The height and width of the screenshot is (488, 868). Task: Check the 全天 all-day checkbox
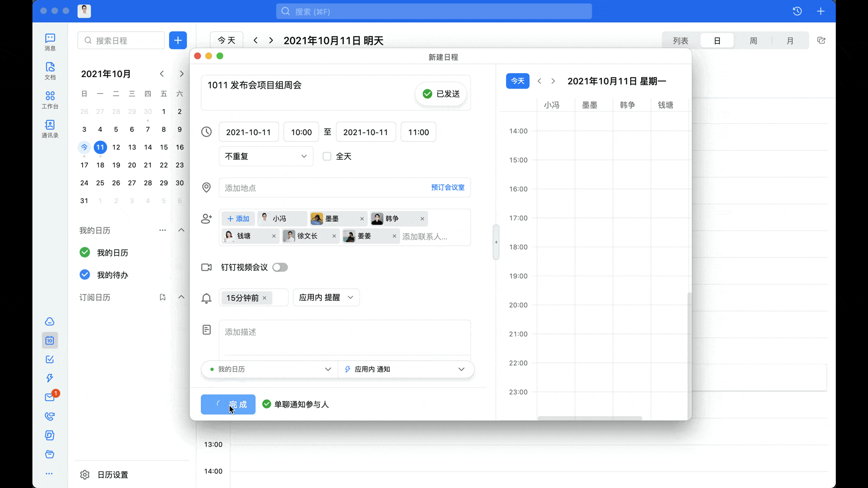click(327, 156)
